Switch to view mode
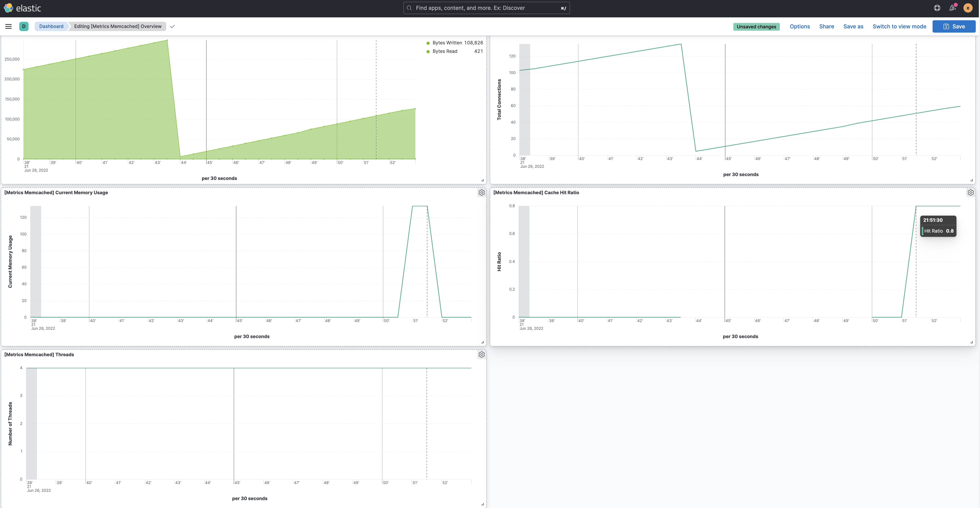This screenshot has height=508, width=980. (x=899, y=26)
